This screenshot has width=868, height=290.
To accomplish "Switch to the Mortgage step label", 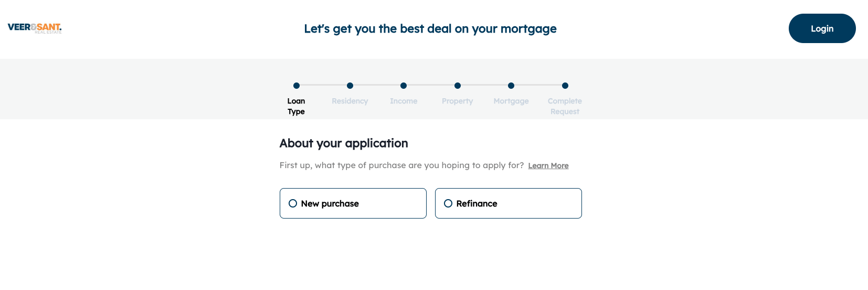I will tap(511, 101).
